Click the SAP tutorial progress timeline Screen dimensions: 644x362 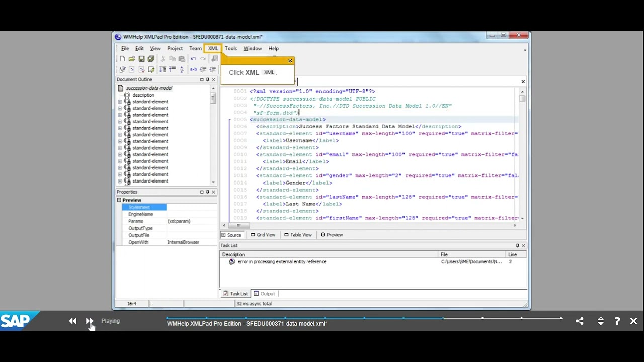(x=364, y=318)
